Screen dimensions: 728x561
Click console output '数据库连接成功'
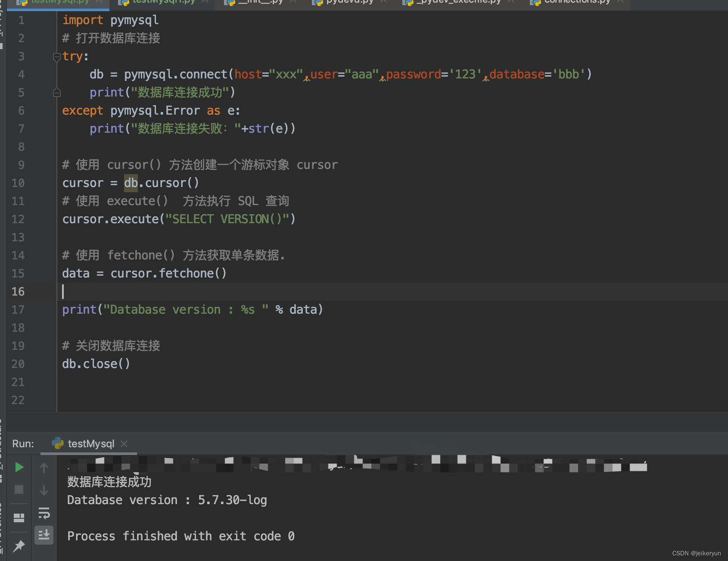(109, 482)
